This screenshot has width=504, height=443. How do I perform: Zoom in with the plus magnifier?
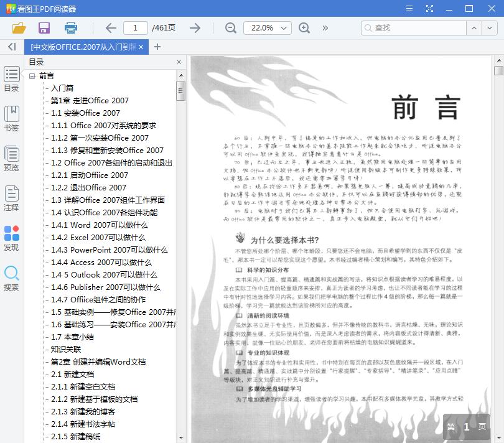click(304, 28)
